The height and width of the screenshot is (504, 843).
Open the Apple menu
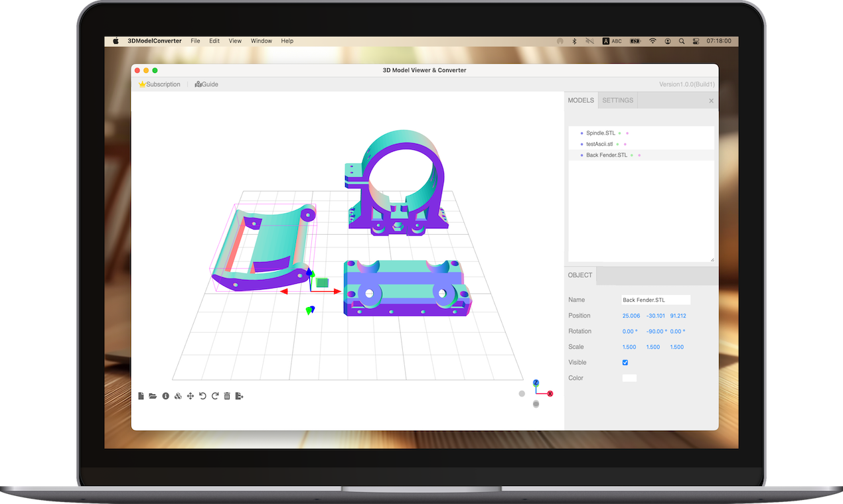[x=115, y=41]
